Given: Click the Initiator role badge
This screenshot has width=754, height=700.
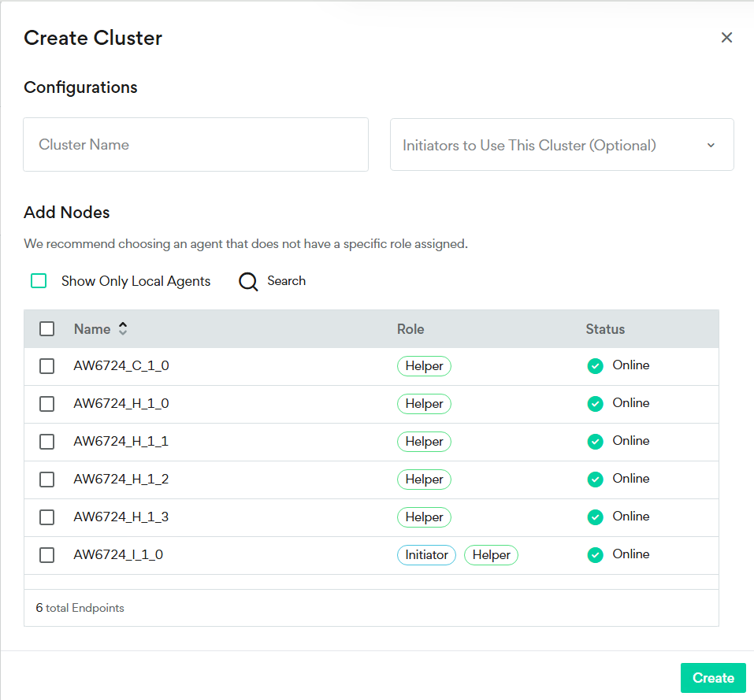Looking at the screenshot, I should pyautogui.click(x=426, y=555).
